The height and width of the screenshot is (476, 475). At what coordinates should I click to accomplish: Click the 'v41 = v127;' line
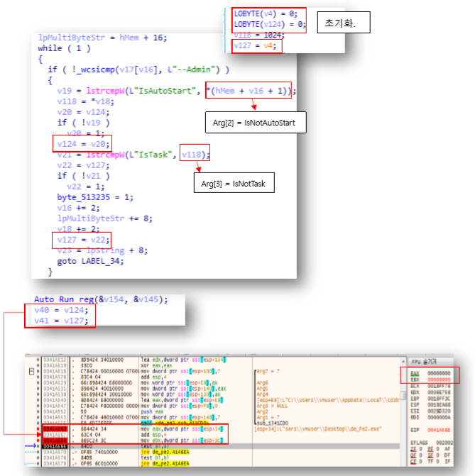pos(61,321)
